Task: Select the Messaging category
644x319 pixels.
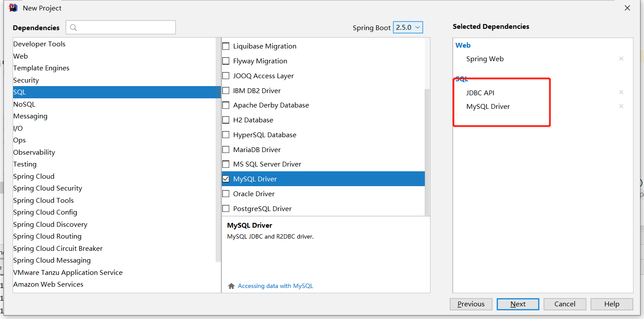Action: 114,116
